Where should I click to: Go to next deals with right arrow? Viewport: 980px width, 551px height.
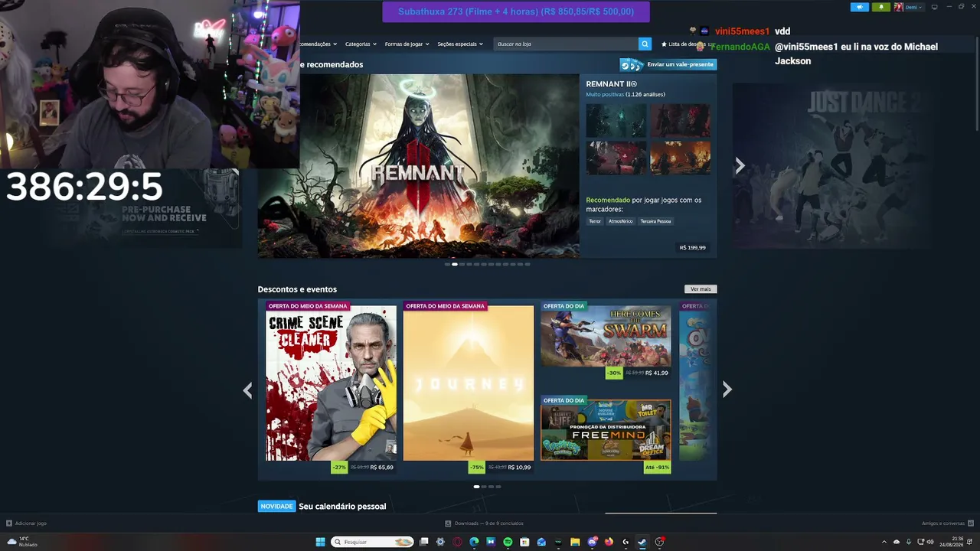(727, 390)
